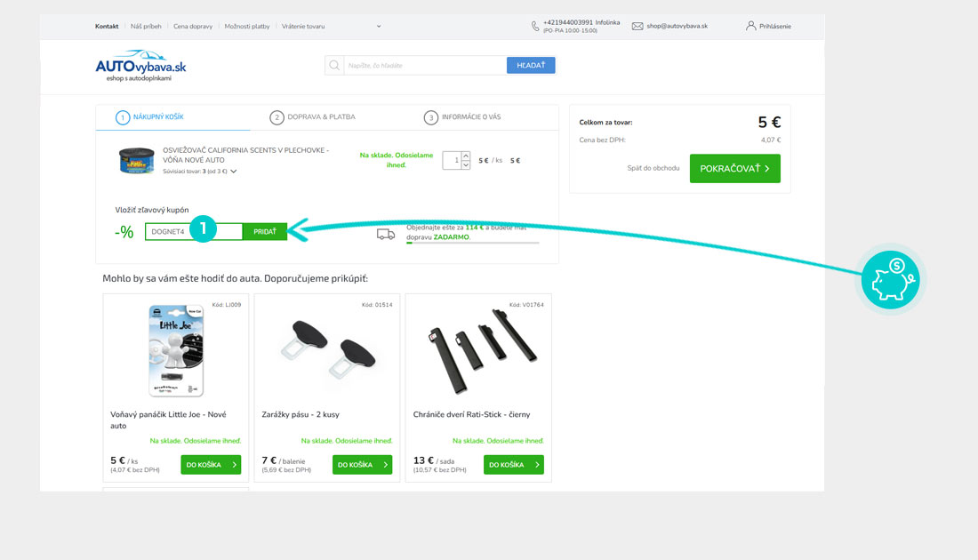
Task: Click the PRIDAŤ coupon button
Action: pos(264,231)
